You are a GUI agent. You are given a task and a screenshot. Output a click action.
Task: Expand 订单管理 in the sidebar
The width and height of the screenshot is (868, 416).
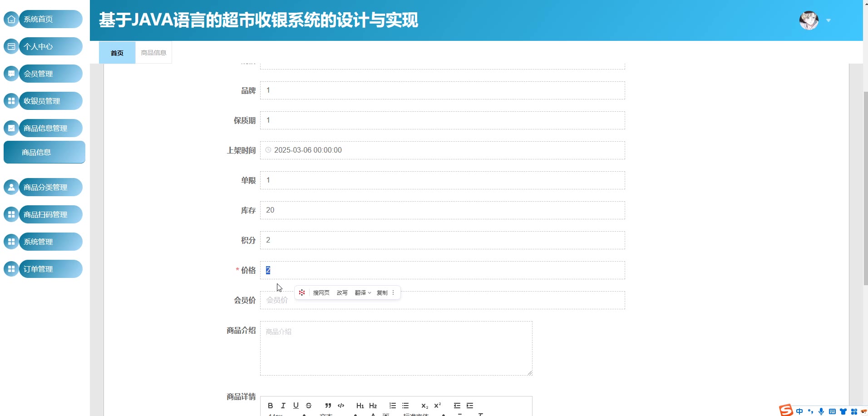50,269
